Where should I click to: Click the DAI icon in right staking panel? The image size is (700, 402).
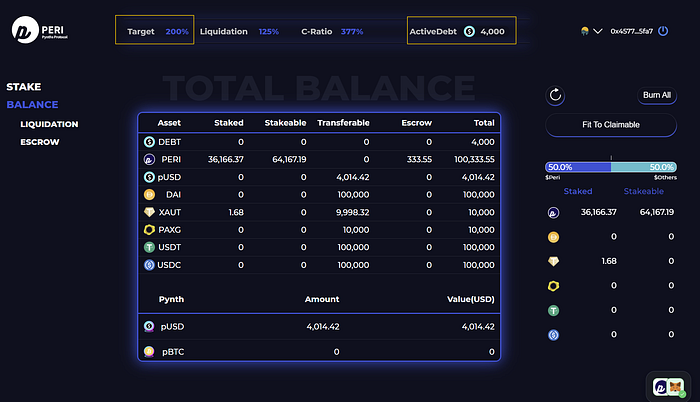point(553,237)
